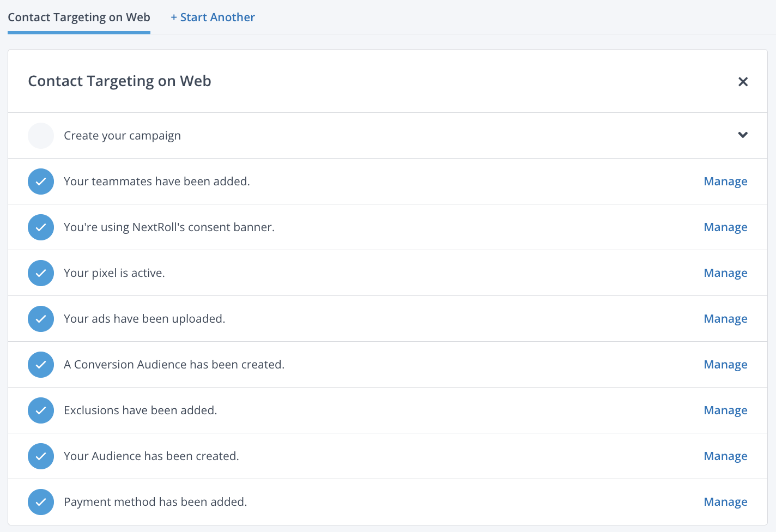776x532 pixels.
Task: Click the checkmark icon for Conversion Audience
Action: coord(41,365)
